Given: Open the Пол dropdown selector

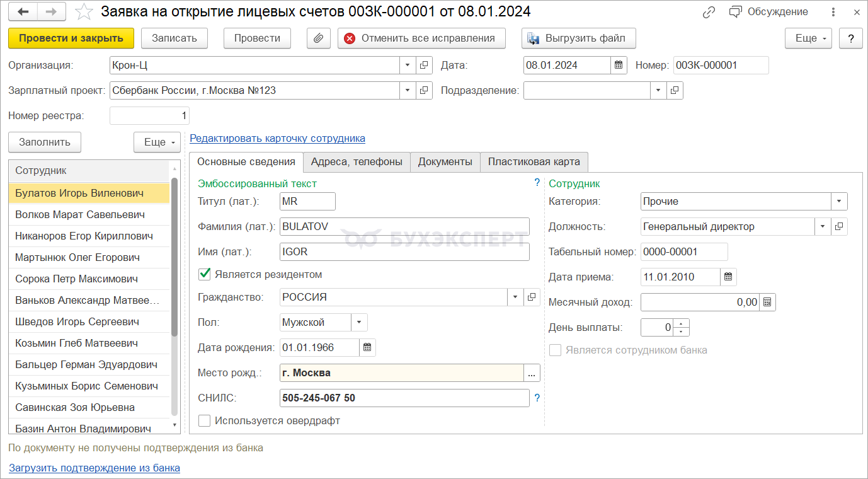Looking at the screenshot, I should point(359,322).
